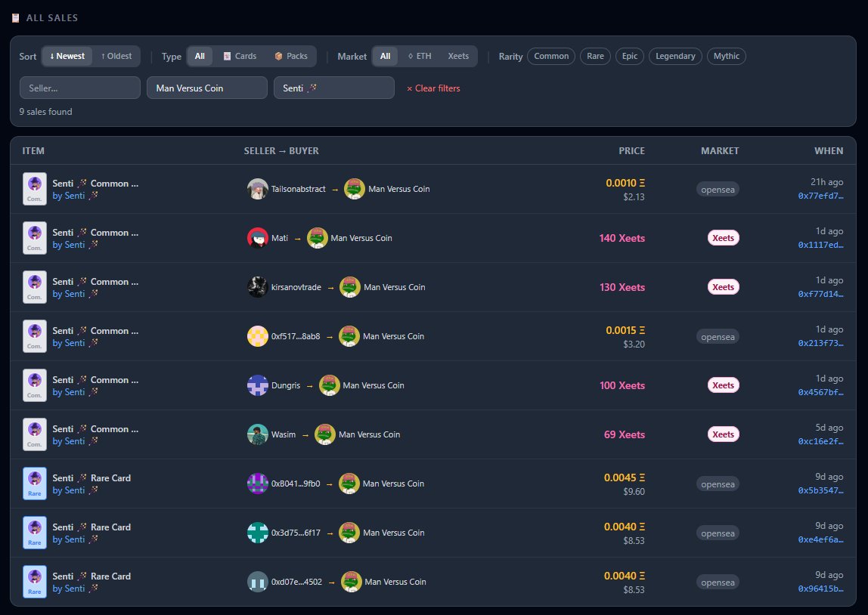868x615 pixels.
Task: Click the All Sales heading icon
Action: 15,18
